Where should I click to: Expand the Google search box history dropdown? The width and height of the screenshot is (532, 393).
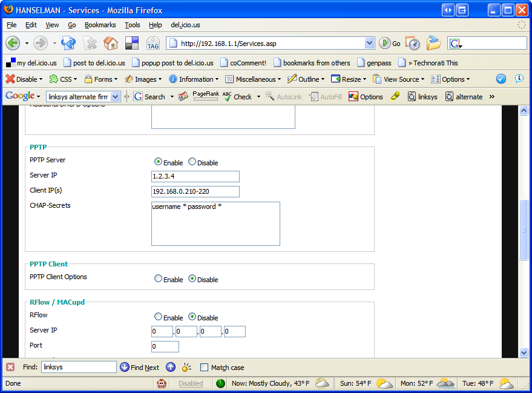116,97
